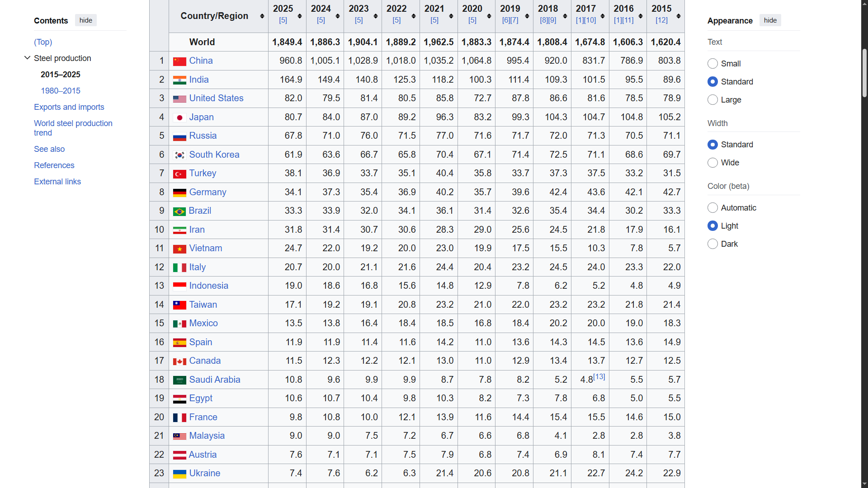The image size is (868, 488).
Task: Click the Brazil flag icon
Action: click(x=179, y=211)
